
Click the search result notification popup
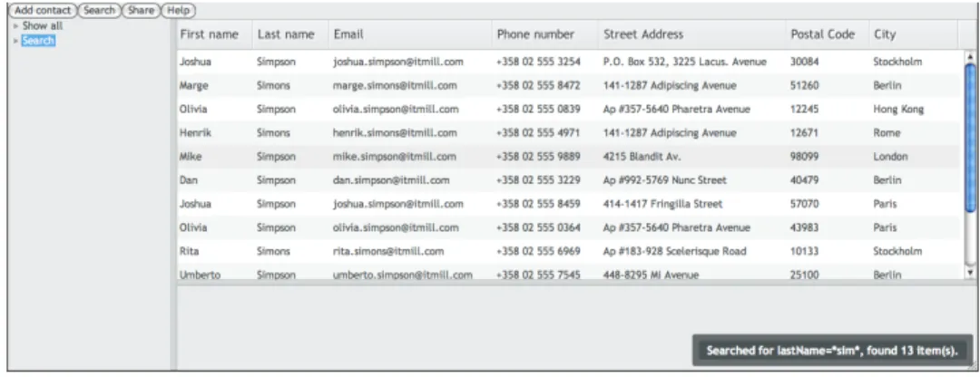coord(832,350)
